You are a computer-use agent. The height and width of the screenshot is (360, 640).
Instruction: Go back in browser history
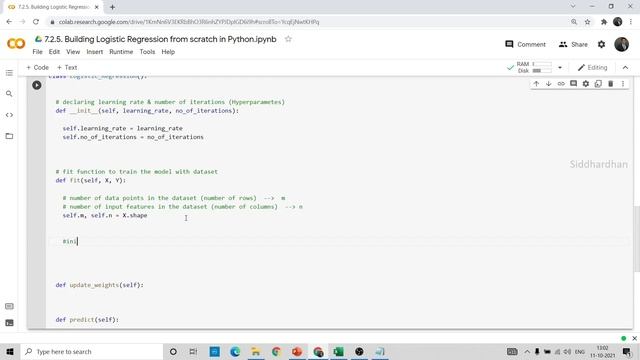point(9,22)
